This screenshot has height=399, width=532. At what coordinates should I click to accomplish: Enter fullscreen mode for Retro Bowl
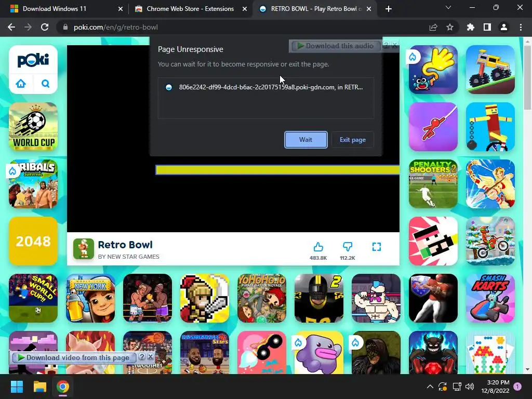377,247
